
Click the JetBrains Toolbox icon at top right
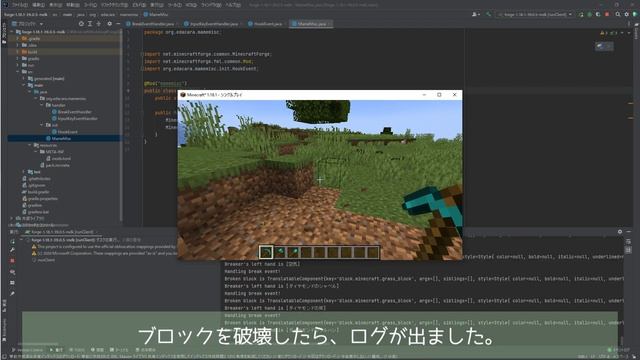pos(635,14)
